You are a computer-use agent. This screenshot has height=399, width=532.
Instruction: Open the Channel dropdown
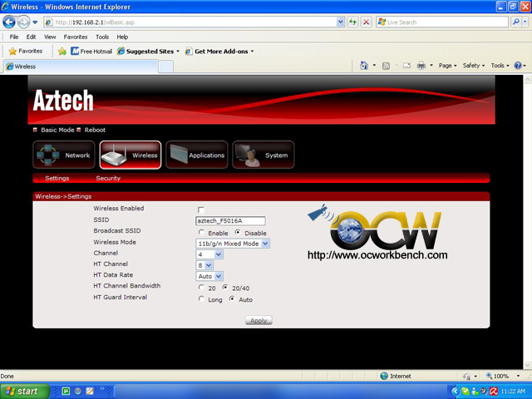click(209, 254)
